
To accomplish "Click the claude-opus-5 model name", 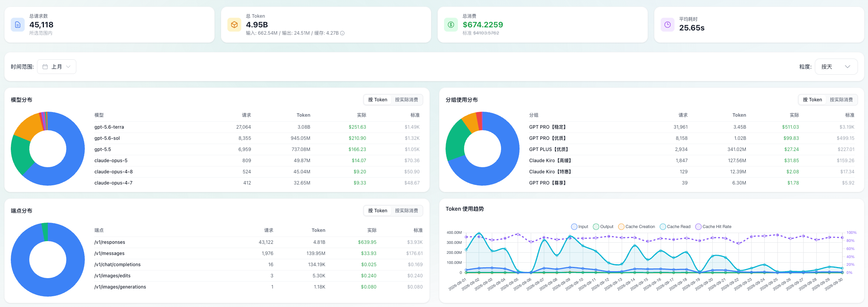I will click(111, 161).
